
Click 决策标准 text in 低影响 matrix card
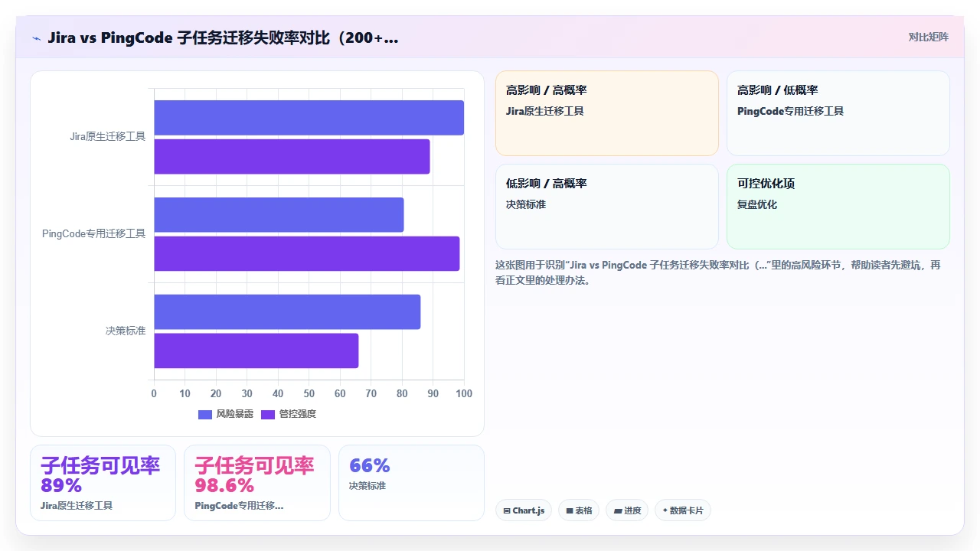(x=526, y=204)
